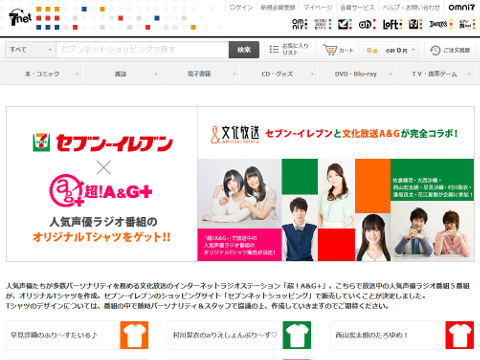The width and height of the screenshot is (480, 360).
Task: Expand the 雑誌 category menu
Action: tap(122, 74)
